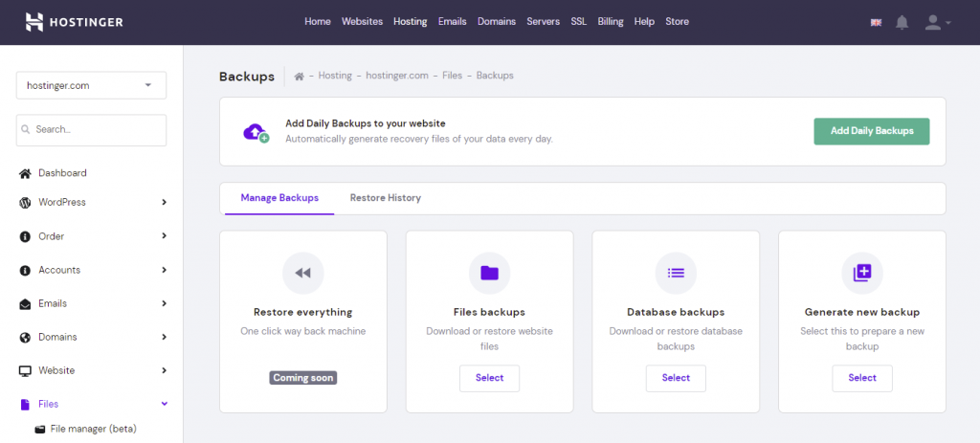
Task: Click the plus icon for Generate new backup
Action: tap(862, 273)
